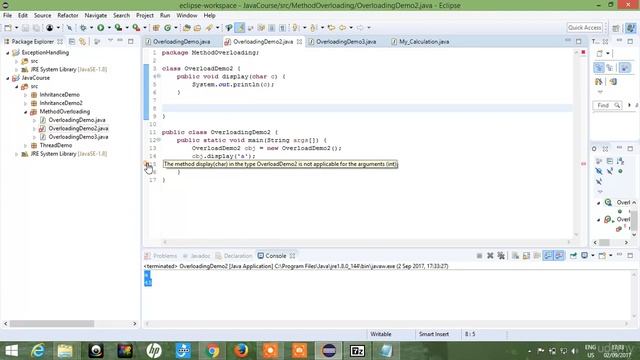
Task: Click the New Java Package icon
Action: pos(156,28)
